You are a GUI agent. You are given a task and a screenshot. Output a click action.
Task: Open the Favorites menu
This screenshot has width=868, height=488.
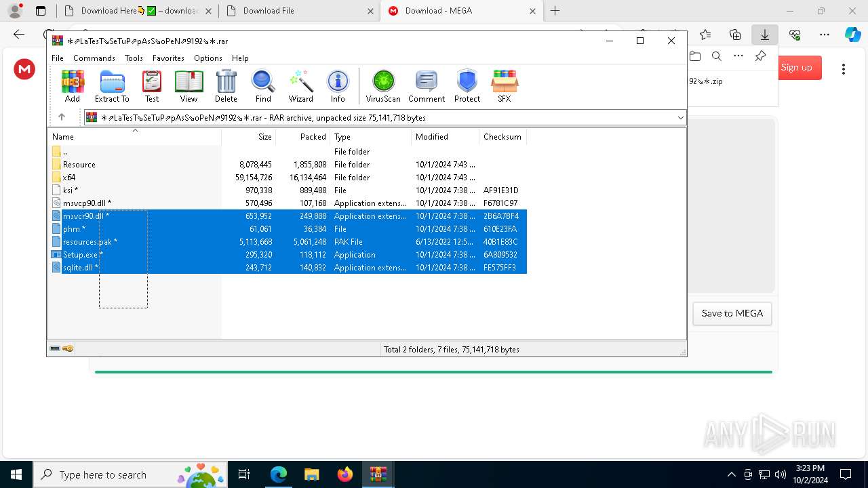(x=168, y=58)
